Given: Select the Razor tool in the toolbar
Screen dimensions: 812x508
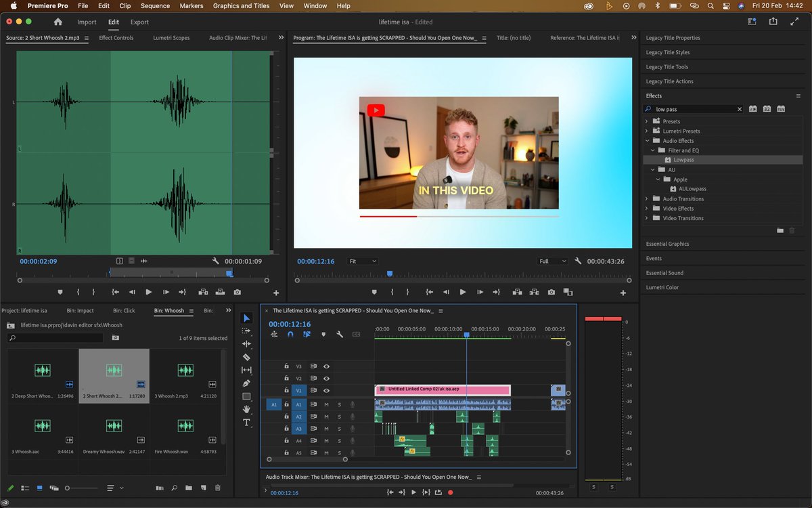Looking at the screenshot, I should (246, 357).
